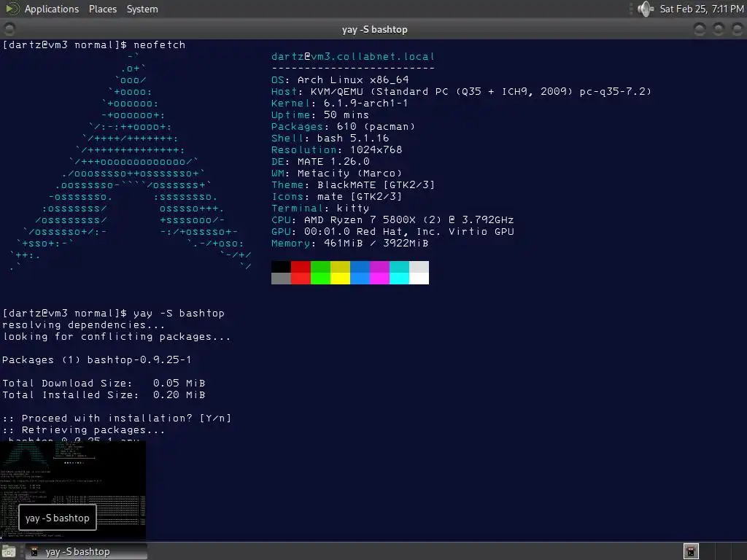Click 'looking for conflicting packages...' line
This screenshot has height=560, width=747.
pyautogui.click(x=116, y=336)
